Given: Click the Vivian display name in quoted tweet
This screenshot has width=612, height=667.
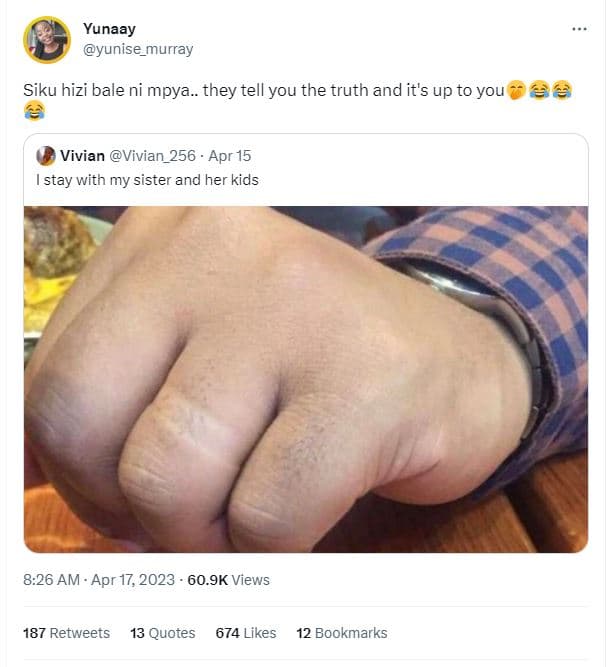Looking at the screenshot, I should coord(82,156).
